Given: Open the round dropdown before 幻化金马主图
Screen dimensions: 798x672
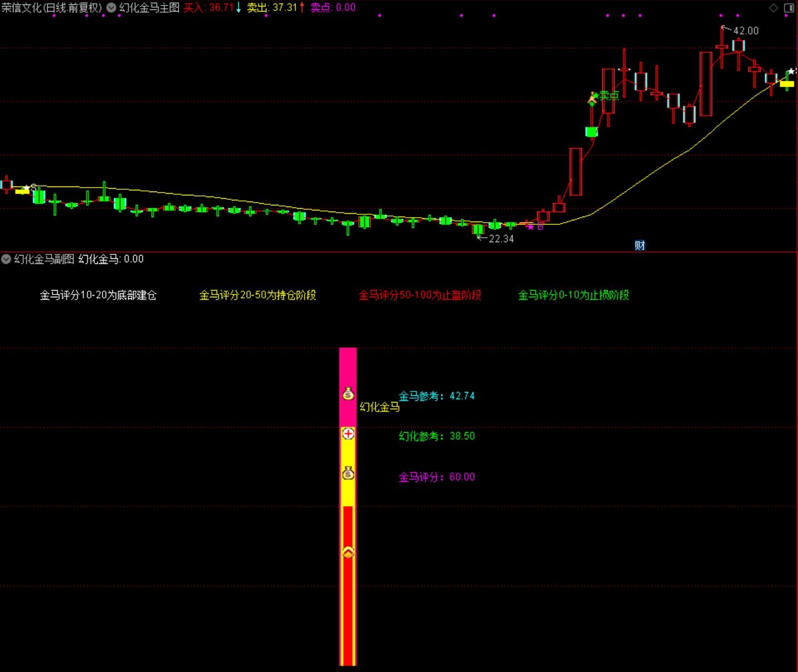Looking at the screenshot, I should pyautogui.click(x=111, y=8).
